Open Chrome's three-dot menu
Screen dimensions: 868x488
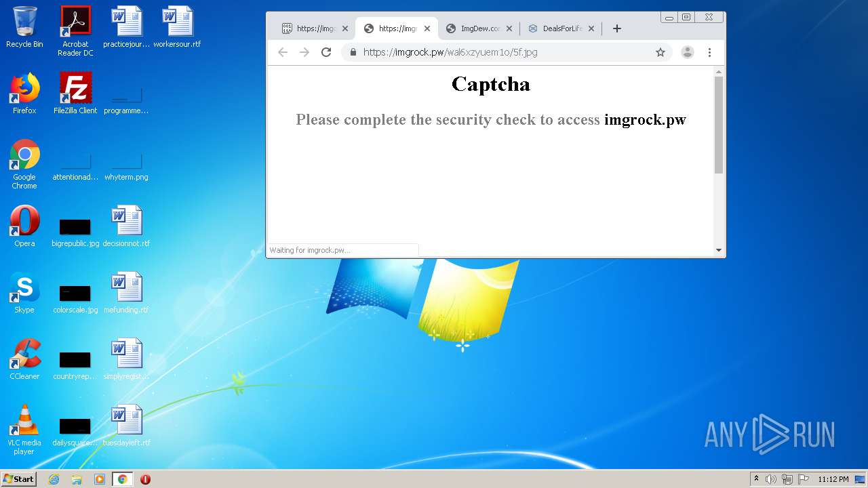coord(709,52)
